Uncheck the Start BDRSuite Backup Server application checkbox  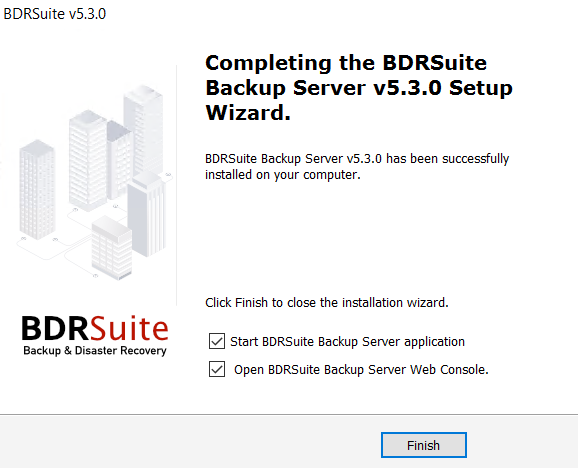click(217, 341)
